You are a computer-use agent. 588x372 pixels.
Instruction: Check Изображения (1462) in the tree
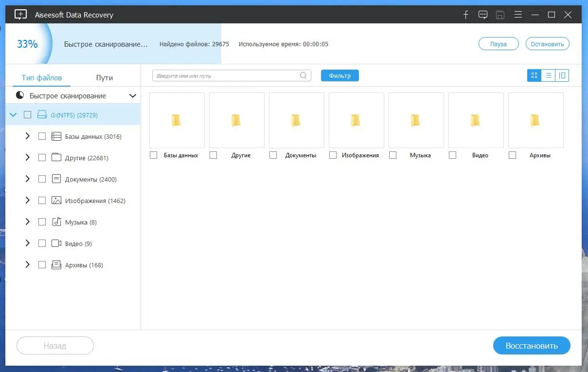(42, 200)
